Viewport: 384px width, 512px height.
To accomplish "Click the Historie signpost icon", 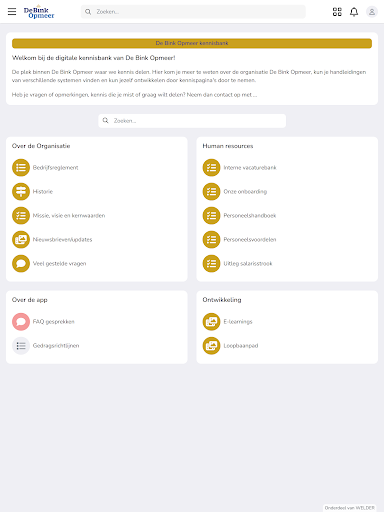I will (x=21, y=192).
